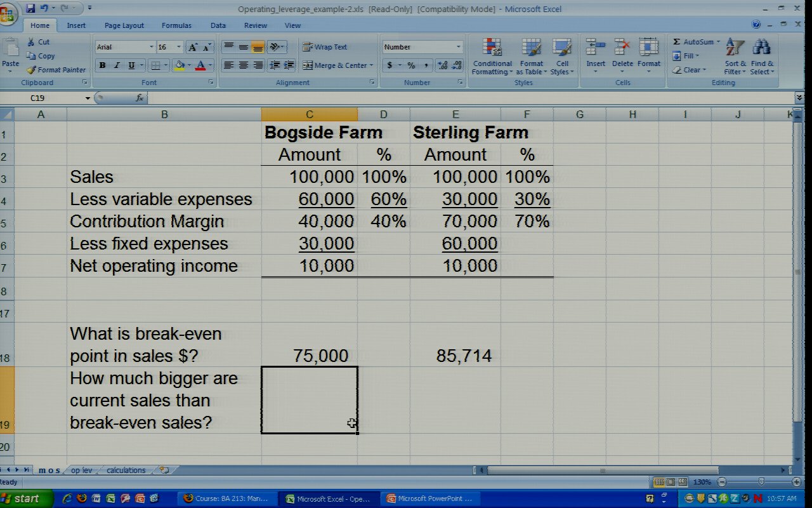
Task: Click the insert function fx icon
Action: pos(140,98)
